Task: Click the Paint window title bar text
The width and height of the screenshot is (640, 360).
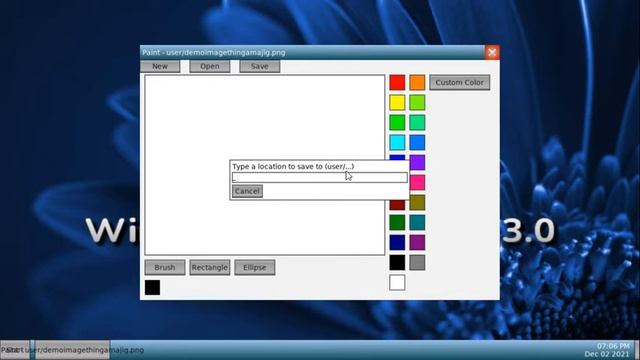Action: point(213,52)
